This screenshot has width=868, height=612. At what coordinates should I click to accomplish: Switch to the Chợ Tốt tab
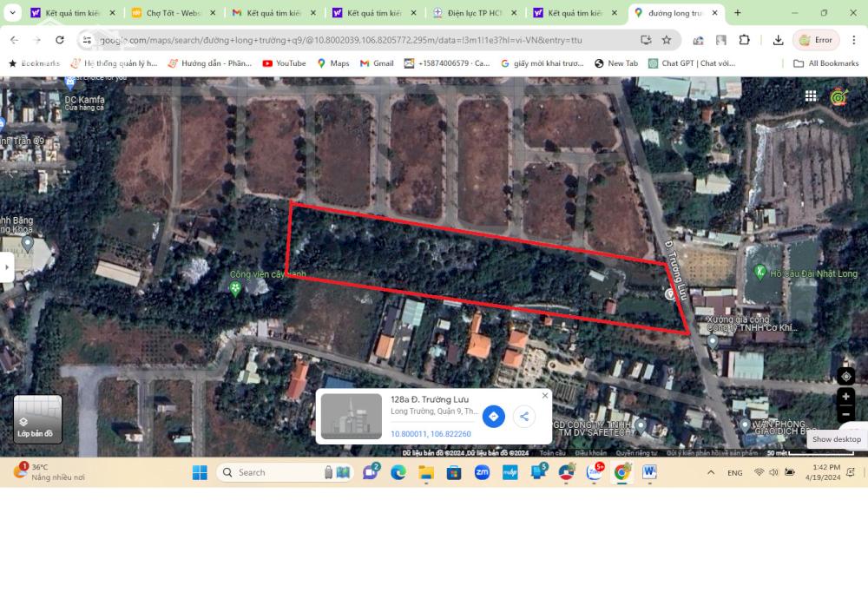point(173,13)
